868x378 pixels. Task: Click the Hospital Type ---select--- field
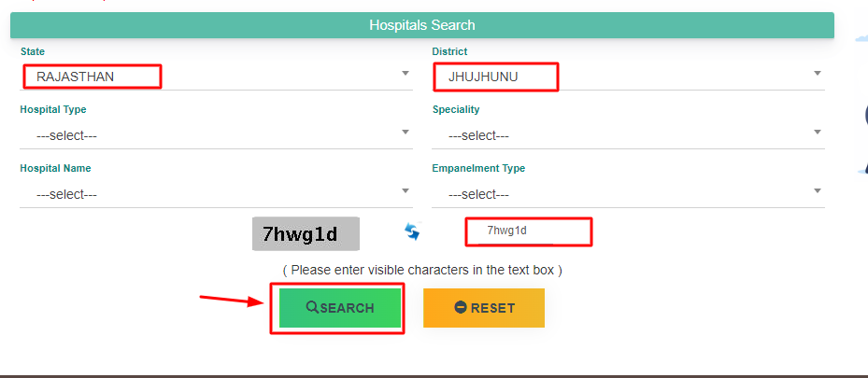point(216,135)
